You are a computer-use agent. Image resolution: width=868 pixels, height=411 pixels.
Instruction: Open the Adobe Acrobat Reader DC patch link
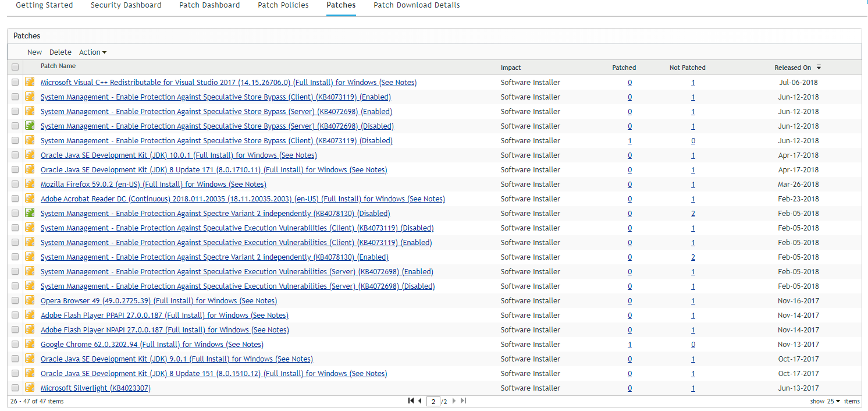tap(243, 199)
